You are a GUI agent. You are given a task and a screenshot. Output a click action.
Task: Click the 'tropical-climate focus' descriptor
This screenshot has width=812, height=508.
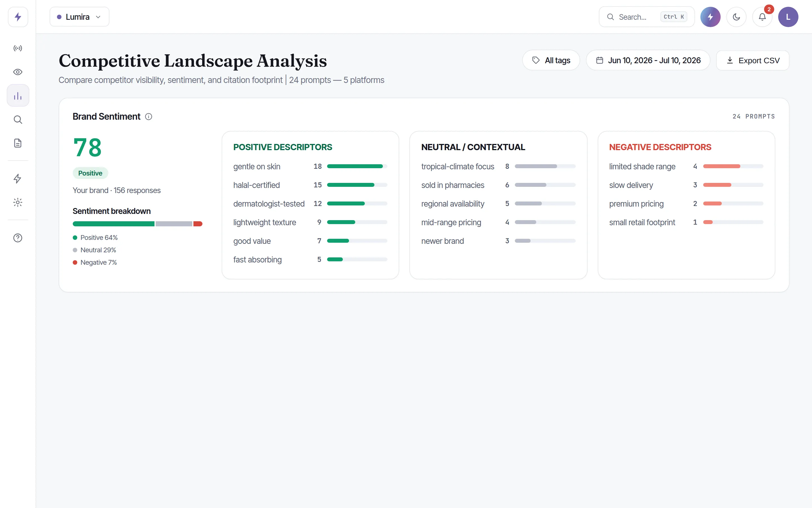click(458, 166)
